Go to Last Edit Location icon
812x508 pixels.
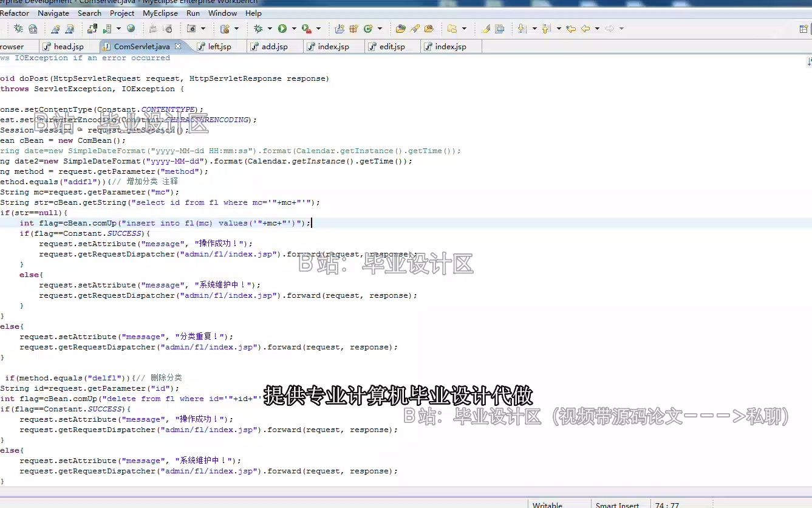571,29
